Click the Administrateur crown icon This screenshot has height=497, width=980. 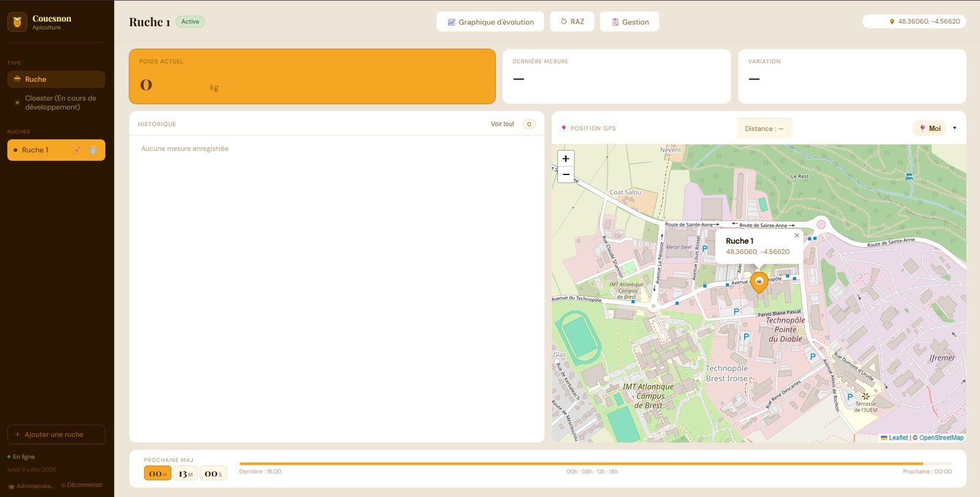click(11, 487)
